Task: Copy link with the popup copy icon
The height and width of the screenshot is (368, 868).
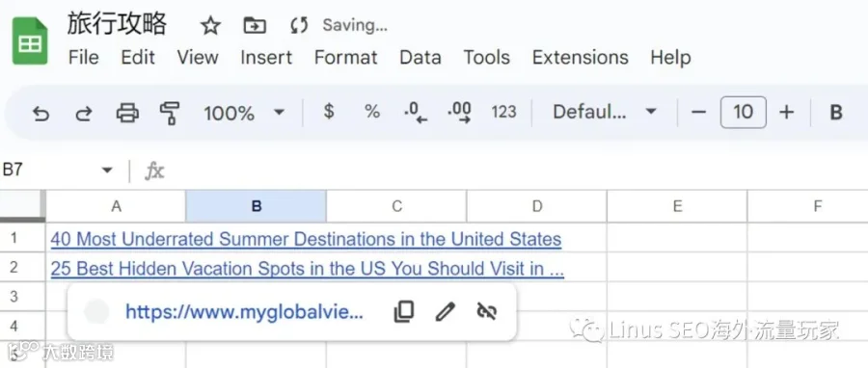Action: point(403,311)
